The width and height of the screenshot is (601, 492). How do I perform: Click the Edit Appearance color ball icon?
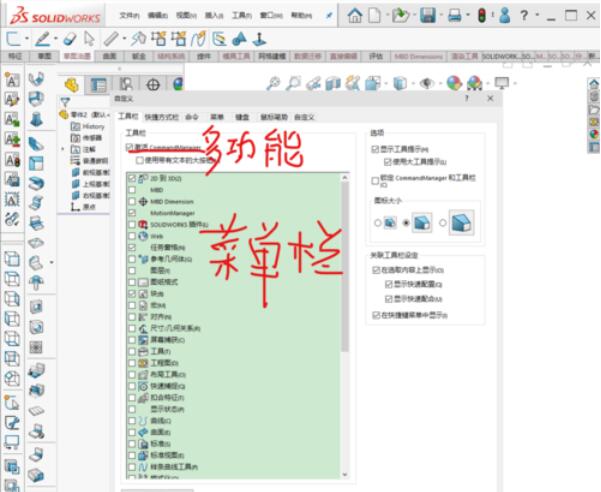[454, 83]
